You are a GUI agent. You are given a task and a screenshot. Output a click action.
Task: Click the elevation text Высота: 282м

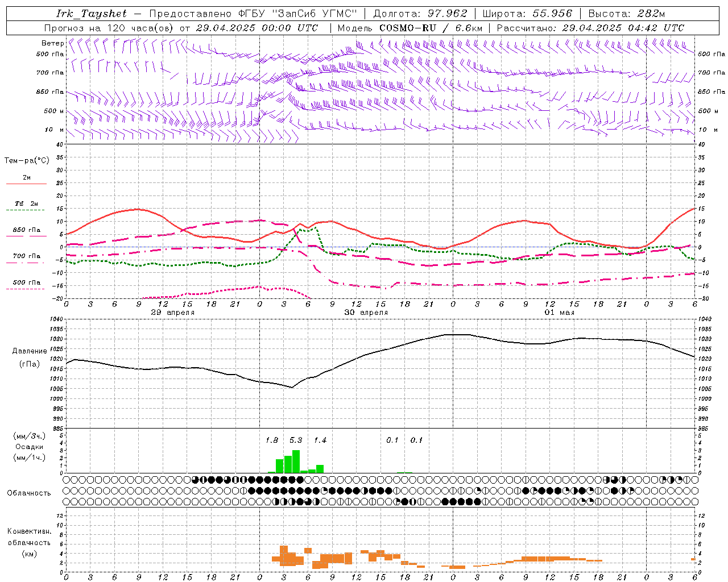pos(627,14)
